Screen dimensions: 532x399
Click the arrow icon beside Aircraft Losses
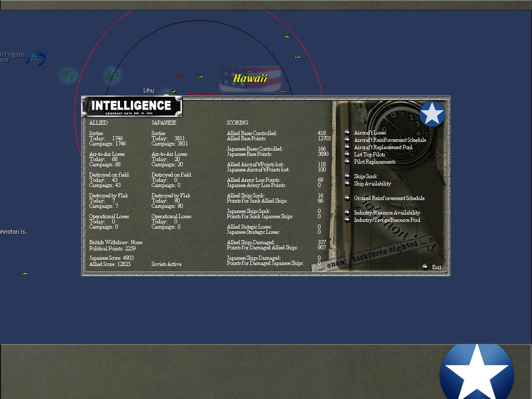click(x=347, y=132)
